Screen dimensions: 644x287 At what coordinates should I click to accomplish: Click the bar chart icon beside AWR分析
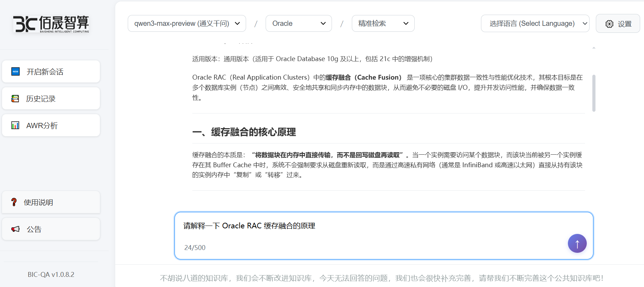coord(15,125)
